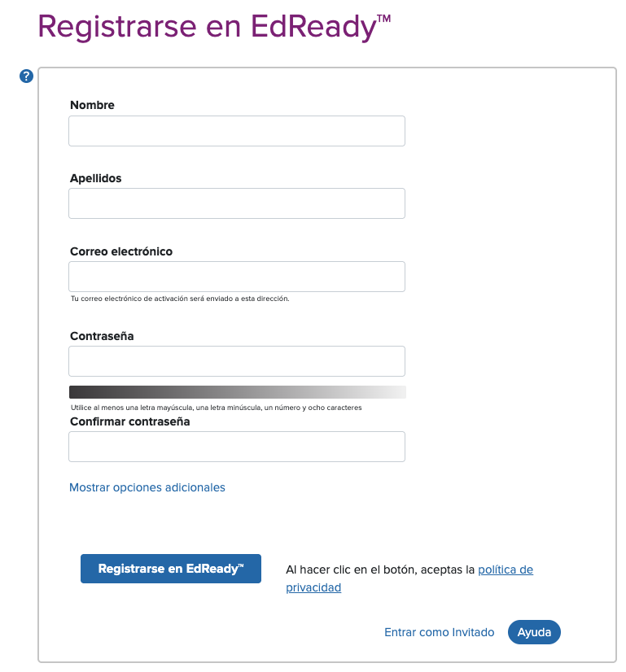
Task: Click the Registrarse en EdReady page heading
Action: pyautogui.click(x=214, y=27)
